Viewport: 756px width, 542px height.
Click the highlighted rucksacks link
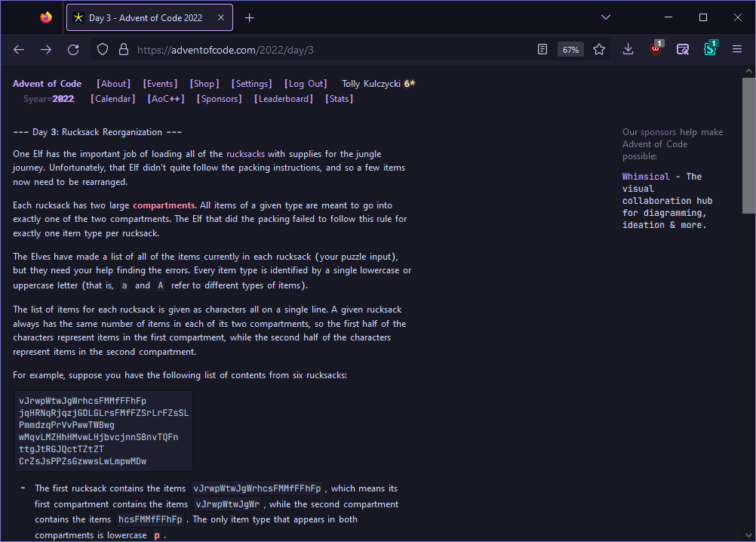pos(245,153)
